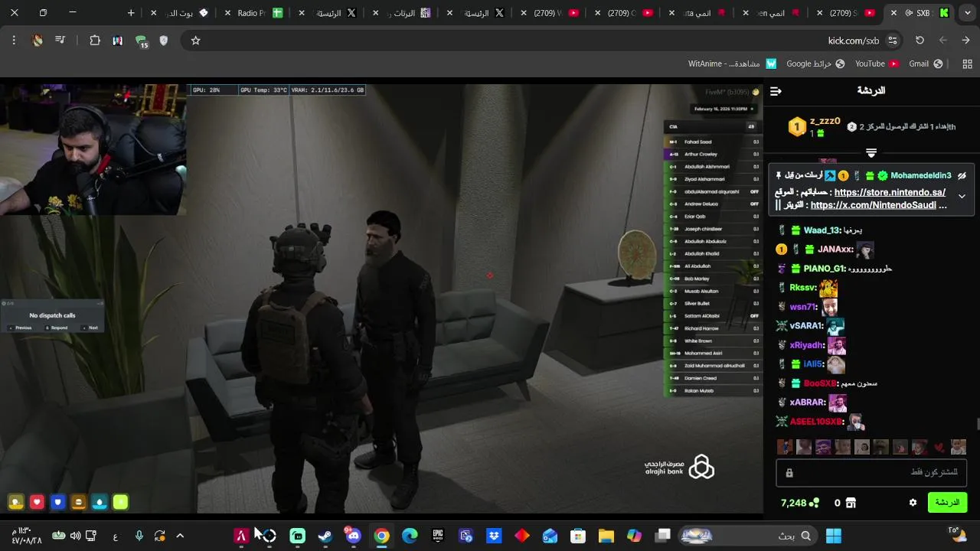Expand the leaderboard gift banner handle
This screenshot has height=551, width=980.
click(871, 153)
